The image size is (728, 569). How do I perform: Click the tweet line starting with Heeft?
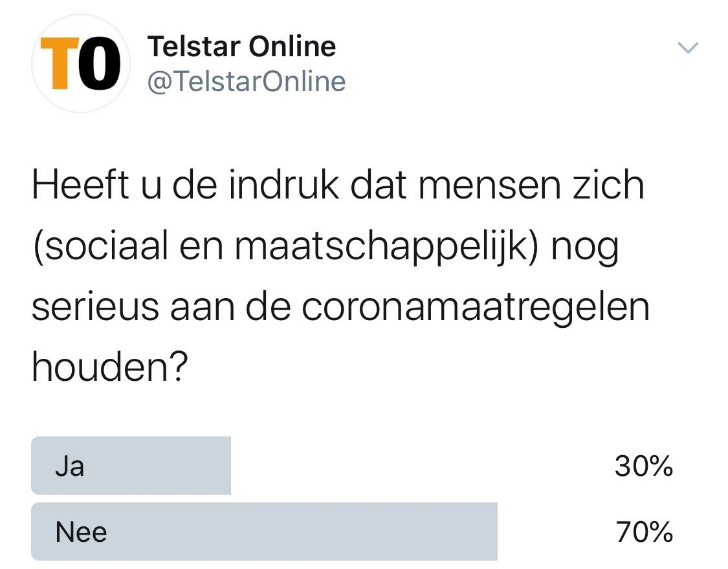tap(338, 186)
